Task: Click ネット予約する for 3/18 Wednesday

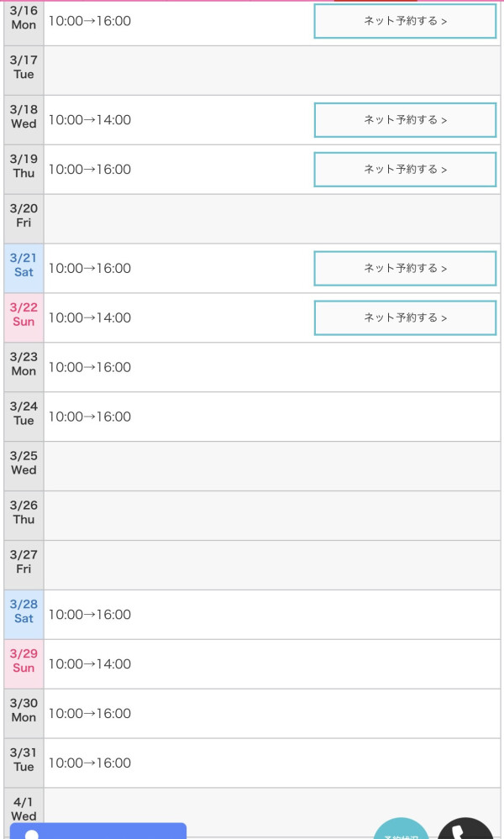Action: pyautogui.click(x=405, y=120)
